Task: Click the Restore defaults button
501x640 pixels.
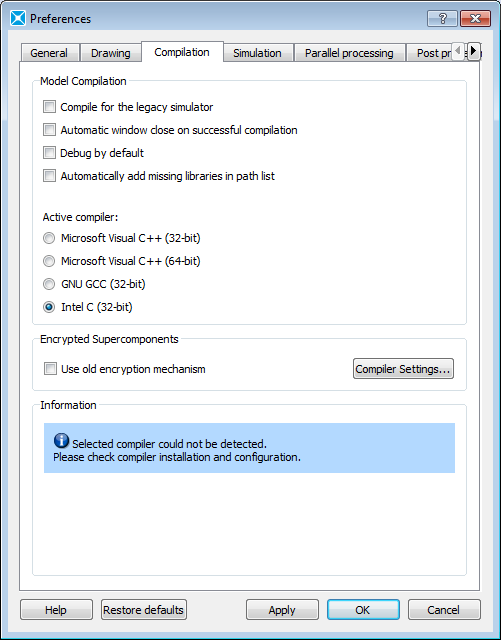Action: coord(144,610)
